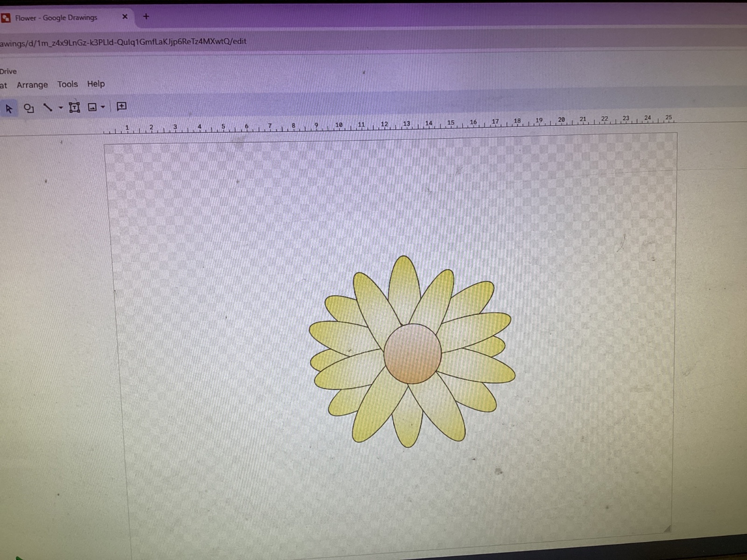The width and height of the screenshot is (747, 560).
Task: Open the Help menu
Action: pos(96,84)
